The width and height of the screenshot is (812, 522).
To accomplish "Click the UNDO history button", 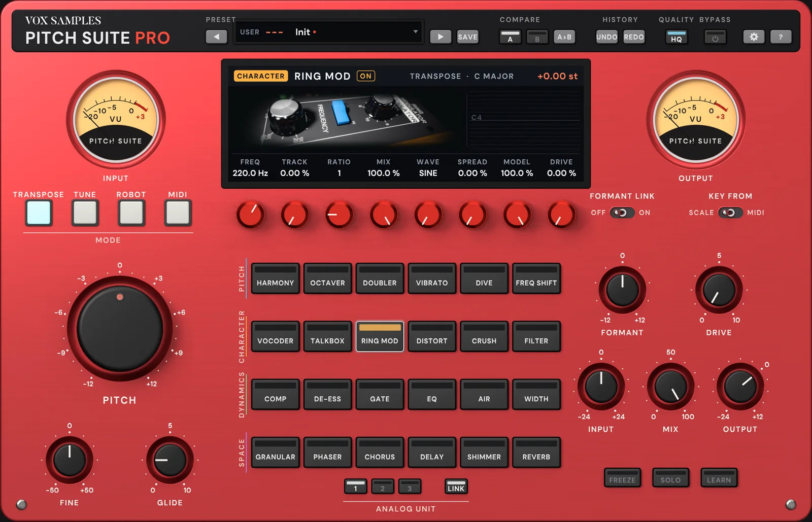I will tap(606, 37).
